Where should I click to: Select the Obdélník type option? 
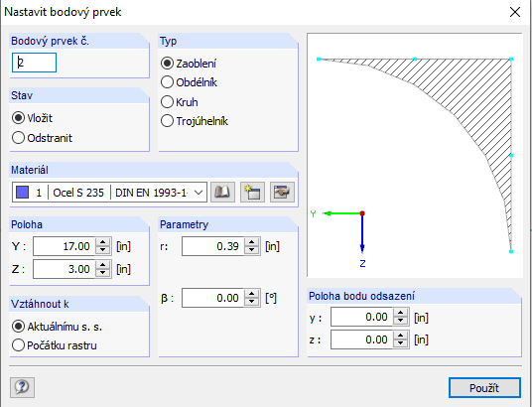pyautogui.click(x=189, y=82)
